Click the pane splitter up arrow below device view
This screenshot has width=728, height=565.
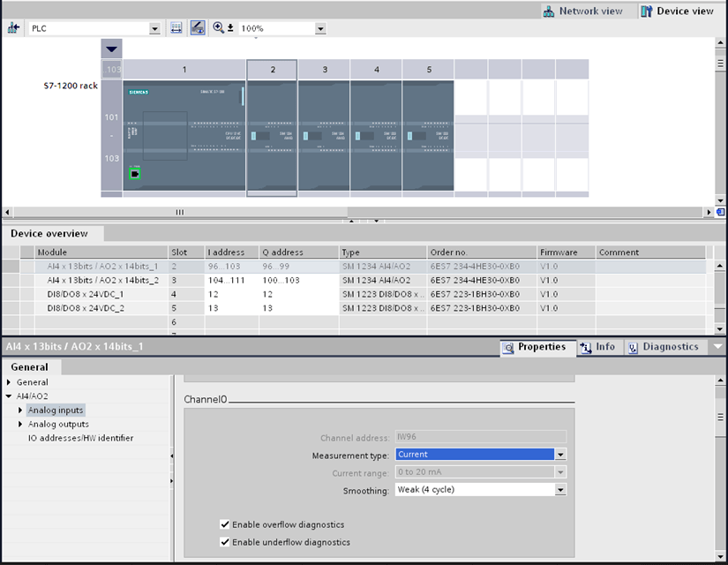point(351,222)
